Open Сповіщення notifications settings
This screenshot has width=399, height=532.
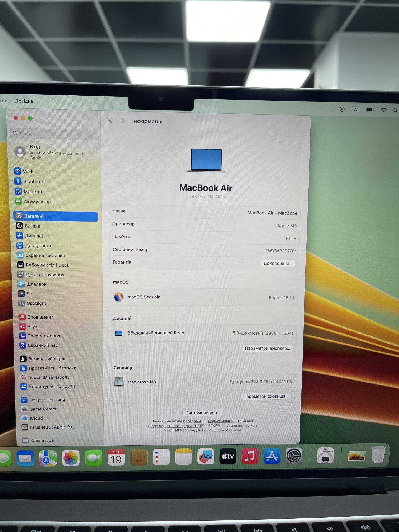pyautogui.click(x=36, y=317)
